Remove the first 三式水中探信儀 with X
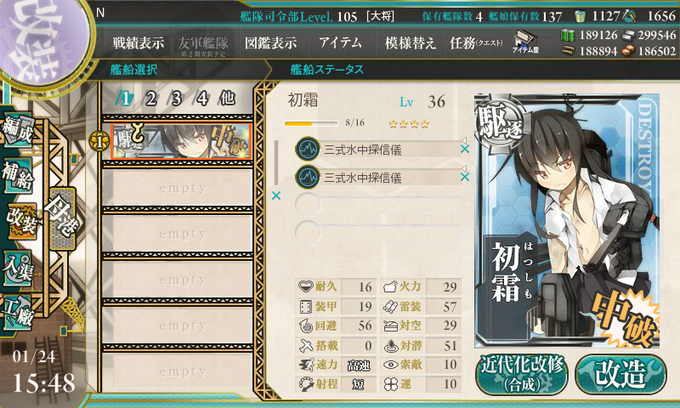 click(x=464, y=149)
